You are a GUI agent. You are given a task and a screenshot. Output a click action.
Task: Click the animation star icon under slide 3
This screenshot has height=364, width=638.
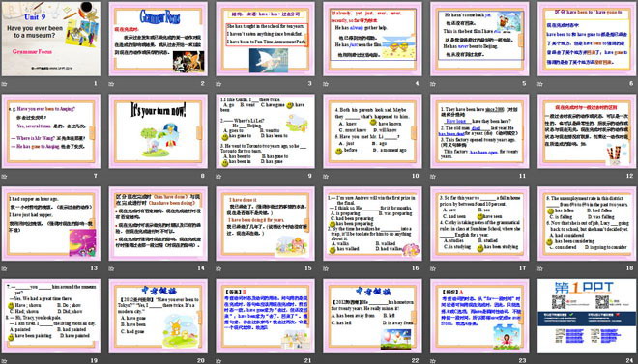218,84
